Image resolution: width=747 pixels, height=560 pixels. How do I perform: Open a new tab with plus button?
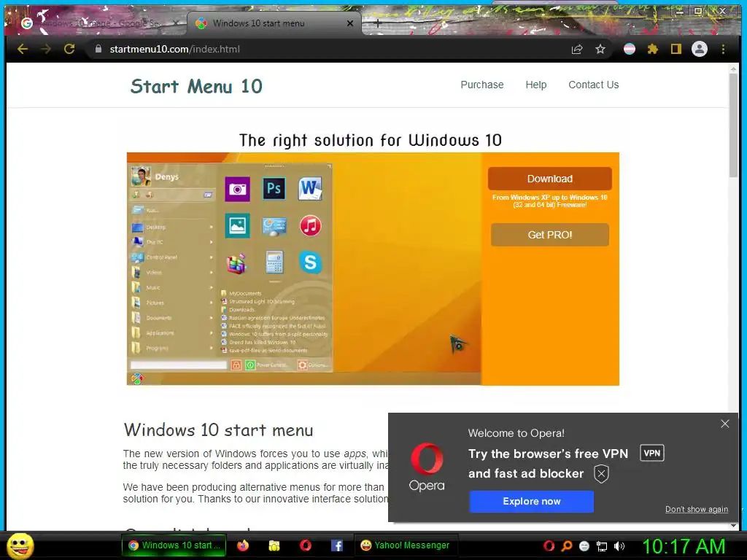point(377,23)
